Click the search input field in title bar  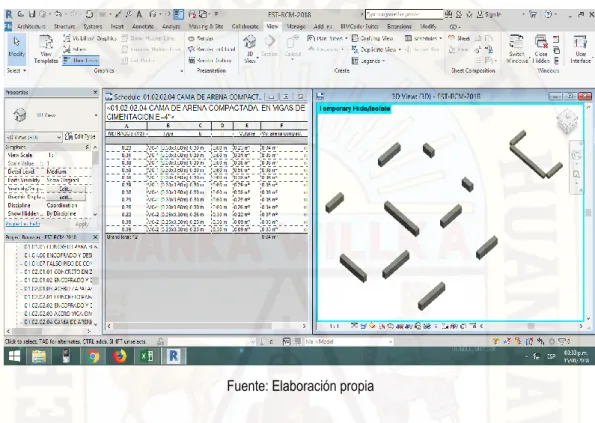point(404,14)
